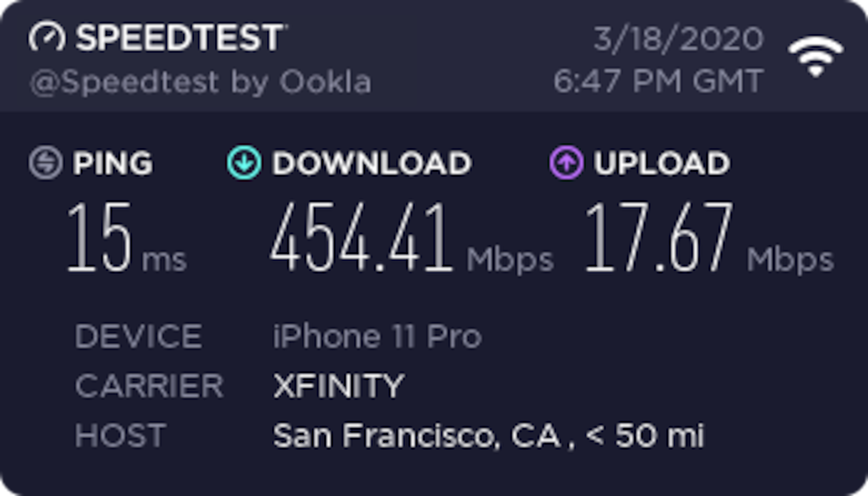Click the 454.41 Mbps download value
Viewport: 868px width, 496px height.
[x=412, y=237]
